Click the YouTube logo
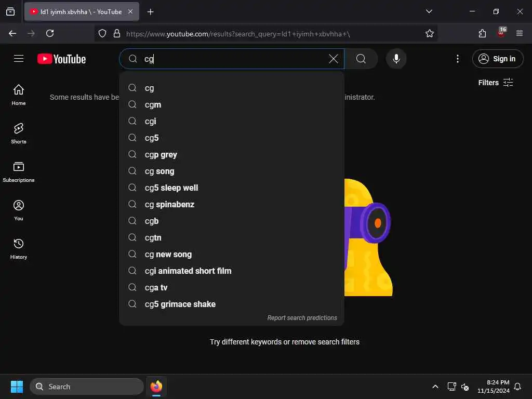 click(61, 59)
